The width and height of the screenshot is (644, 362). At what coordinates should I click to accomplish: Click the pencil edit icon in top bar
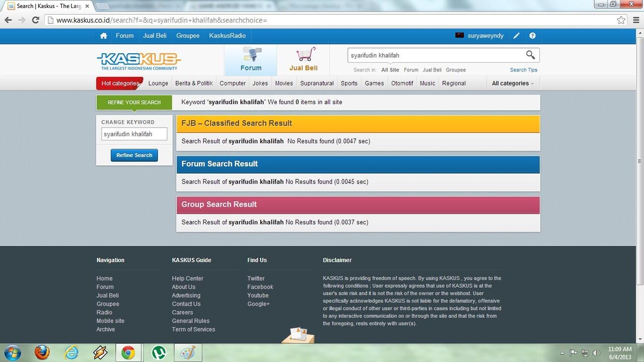(x=516, y=36)
